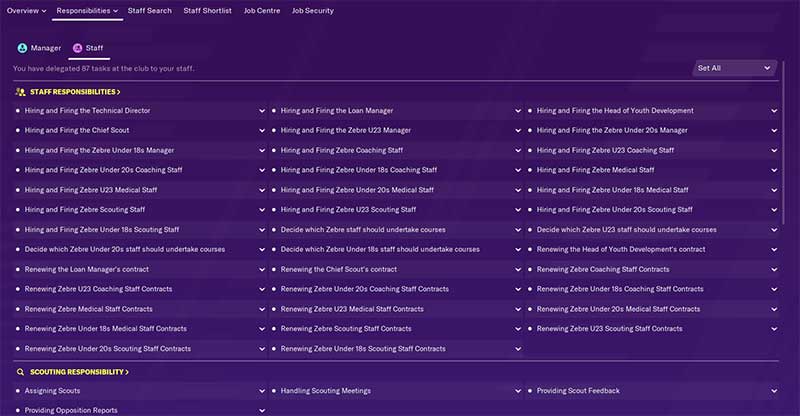800x416 pixels.
Task: Select 'Renewing Zebre Under 20s Medical Staff Contracts'
Action: [618, 309]
